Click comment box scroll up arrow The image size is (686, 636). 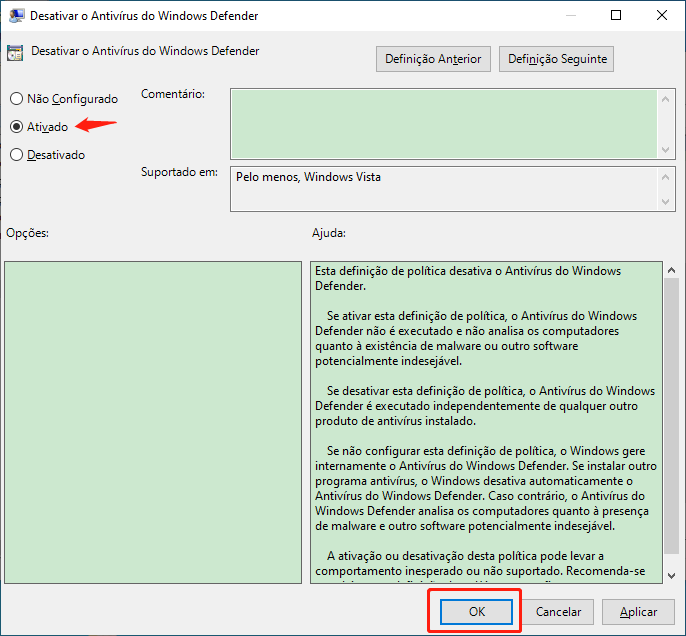pos(665,99)
